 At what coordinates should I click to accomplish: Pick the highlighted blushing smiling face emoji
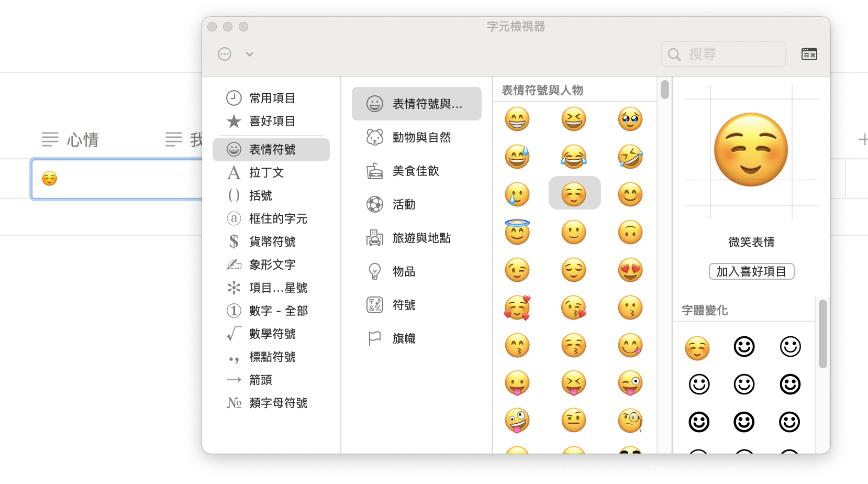(574, 193)
